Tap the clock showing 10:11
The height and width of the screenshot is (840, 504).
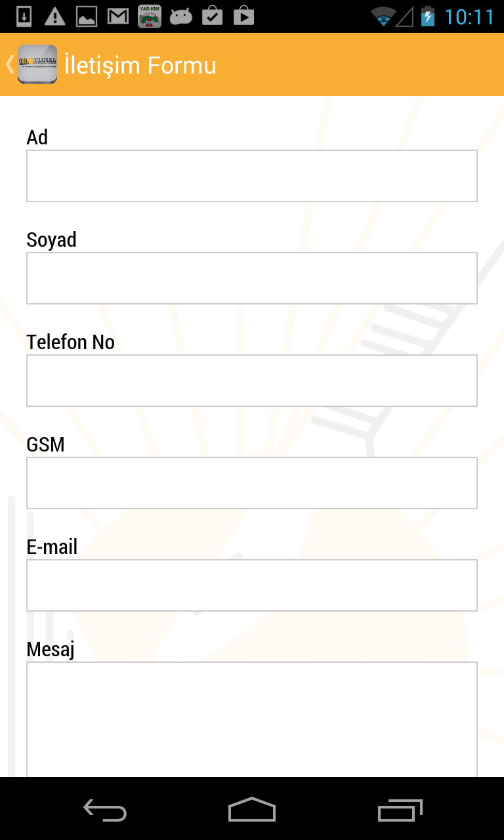(469, 16)
